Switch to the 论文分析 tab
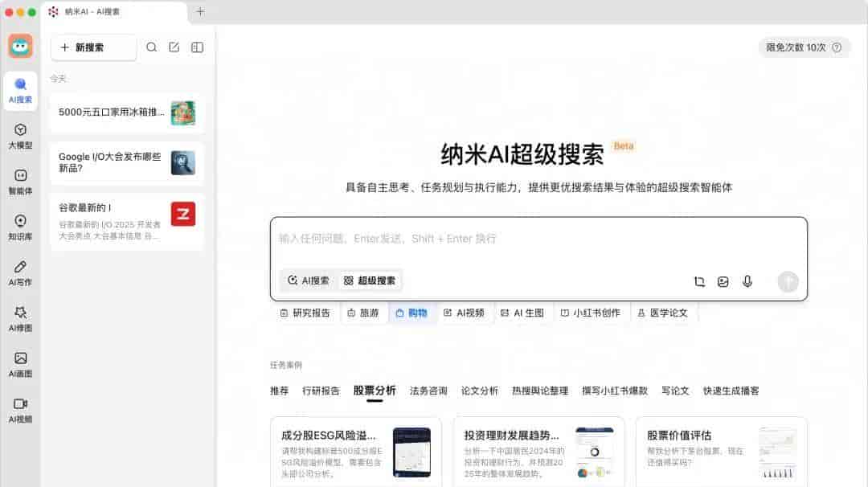868x487 pixels. click(x=479, y=391)
